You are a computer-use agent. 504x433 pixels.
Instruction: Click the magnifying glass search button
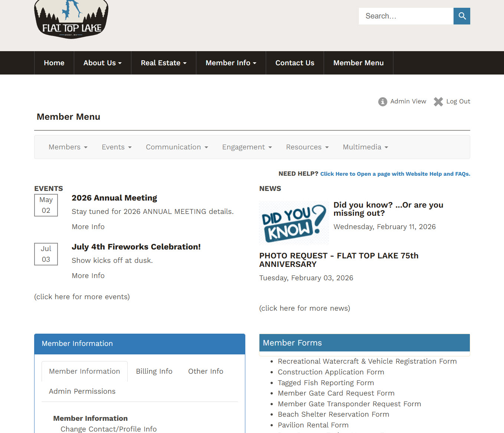pos(462,16)
